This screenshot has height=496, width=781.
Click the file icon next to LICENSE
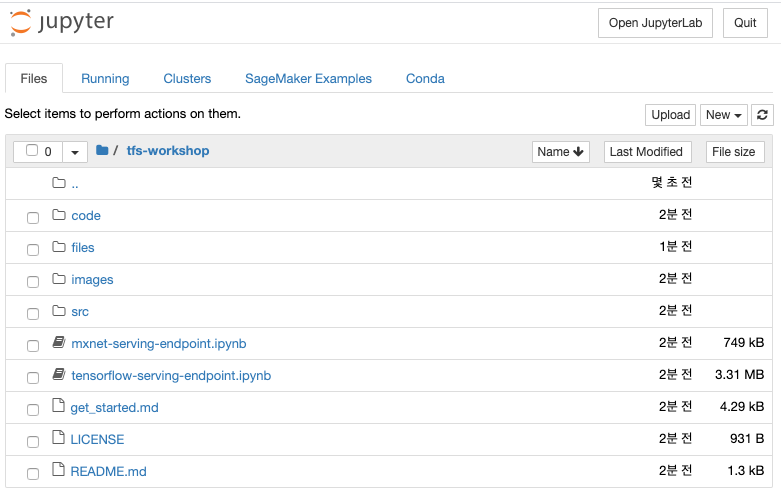click(x=58, y=438)
